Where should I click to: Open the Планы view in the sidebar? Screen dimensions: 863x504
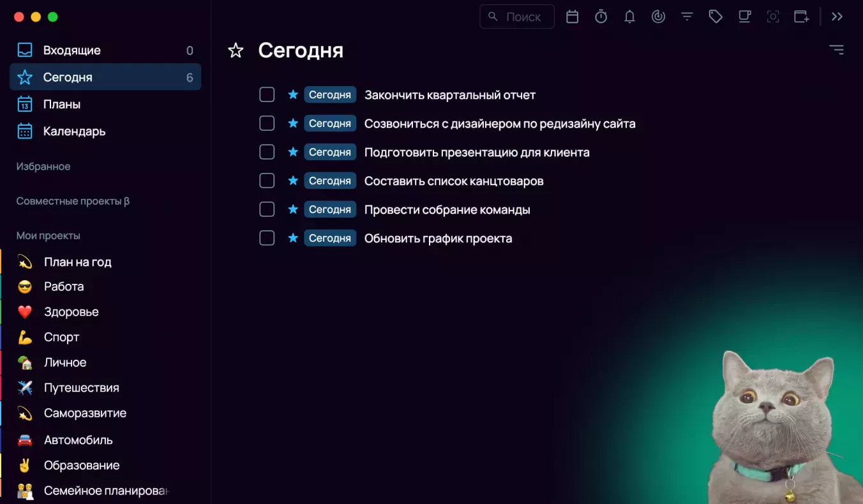105,104
